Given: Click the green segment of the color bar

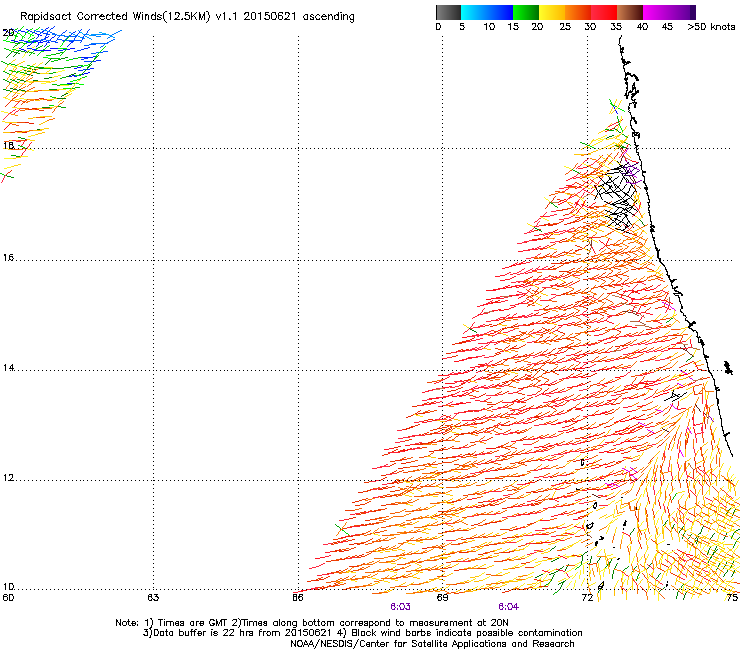Looking at the screenshot, I should [x=526, y=12].
